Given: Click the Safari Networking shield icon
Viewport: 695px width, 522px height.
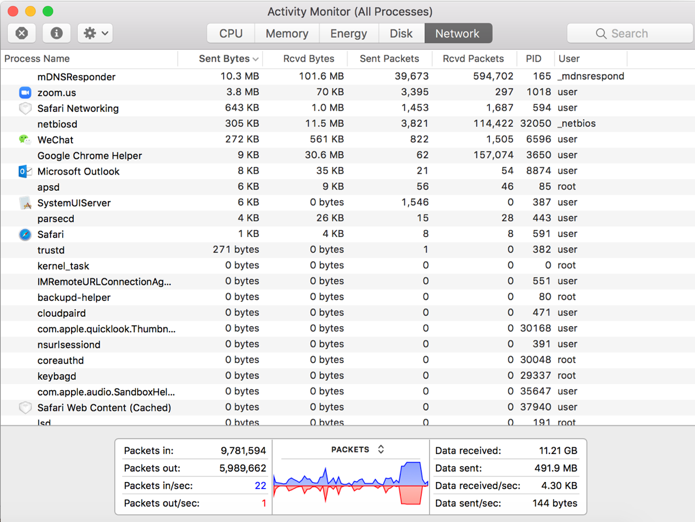Looking at the screenshot, I should pos(25,108).
